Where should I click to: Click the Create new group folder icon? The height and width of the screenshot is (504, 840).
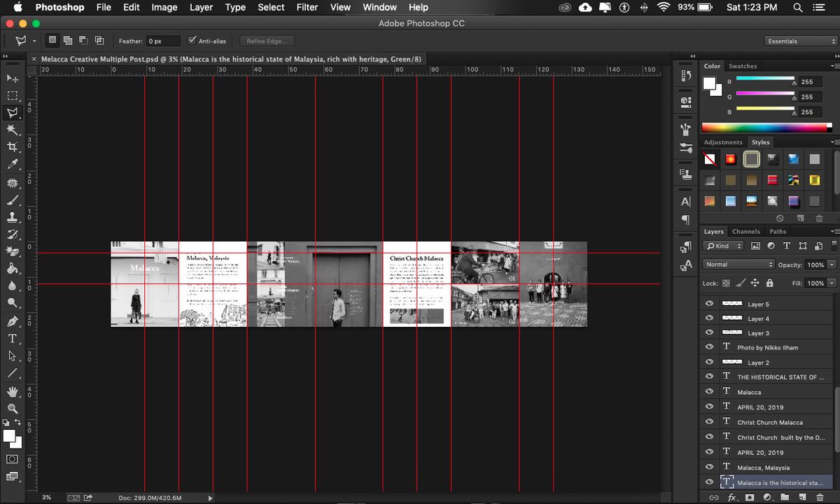[785, 497]
